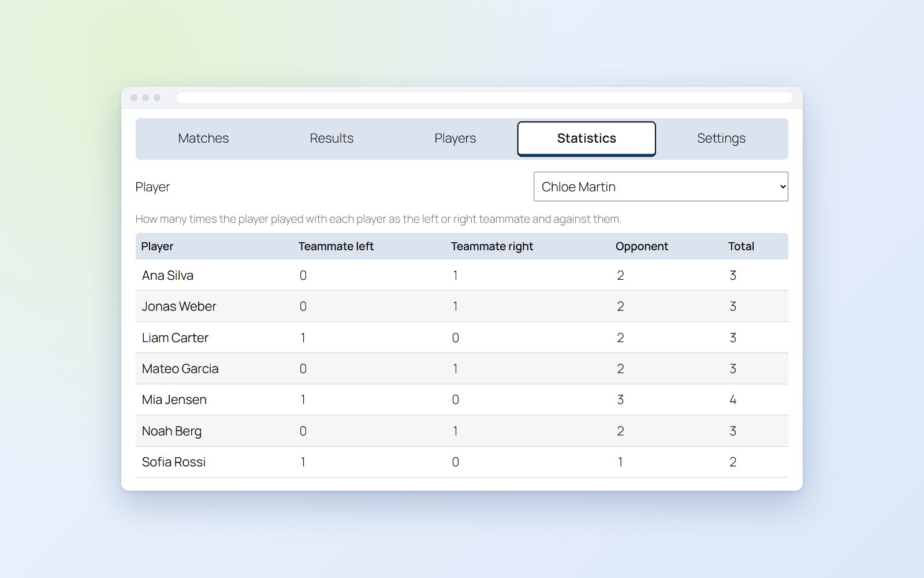Open the Matches tab

[x=203, y=139]
